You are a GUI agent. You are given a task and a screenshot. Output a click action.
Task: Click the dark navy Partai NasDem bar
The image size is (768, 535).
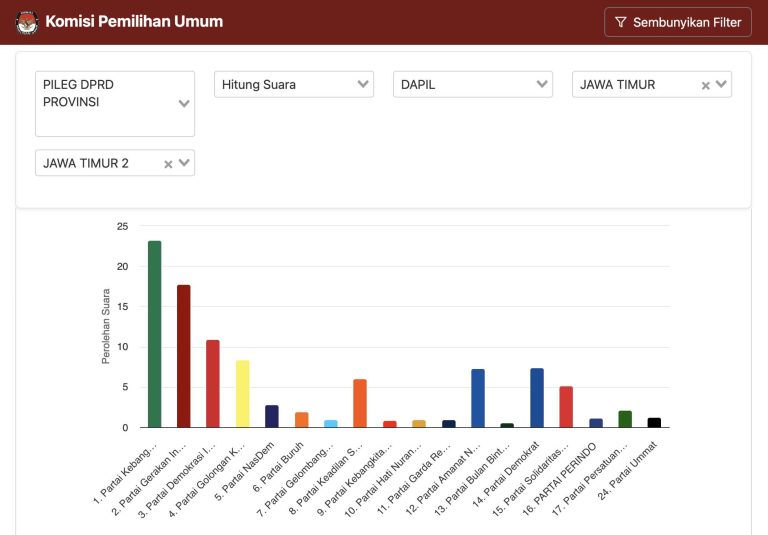pos(272,416)
